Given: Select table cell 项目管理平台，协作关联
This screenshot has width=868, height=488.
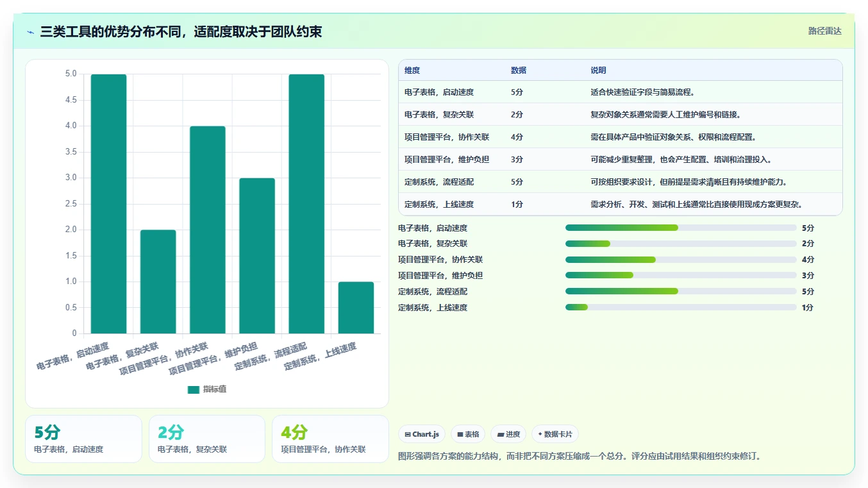Looking at the screenshot, I should point(447,137).
